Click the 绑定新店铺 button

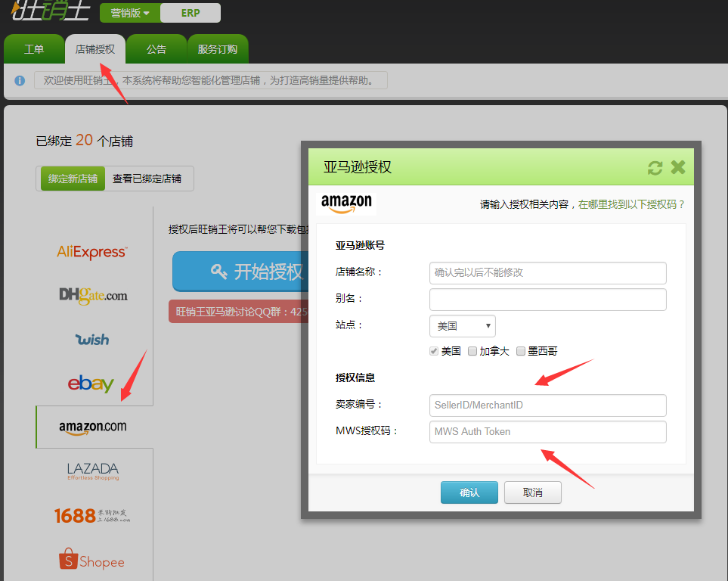click(x=73, y=179)
